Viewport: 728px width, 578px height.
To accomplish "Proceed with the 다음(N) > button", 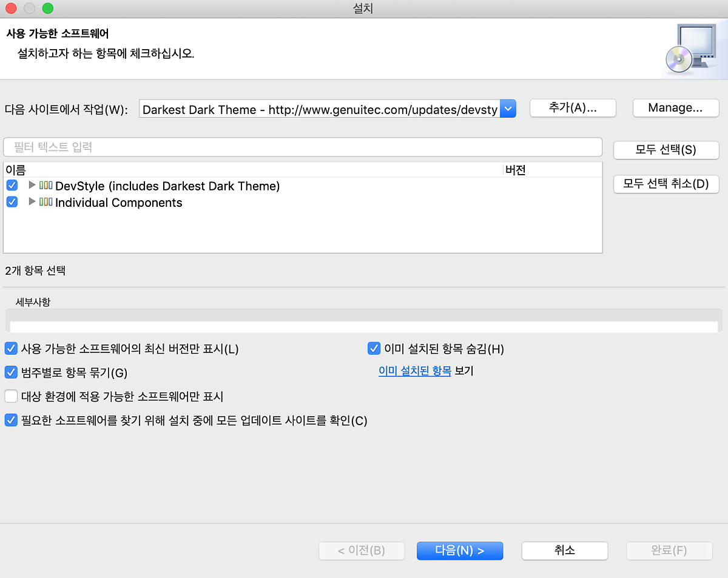I will pos(459,551).
